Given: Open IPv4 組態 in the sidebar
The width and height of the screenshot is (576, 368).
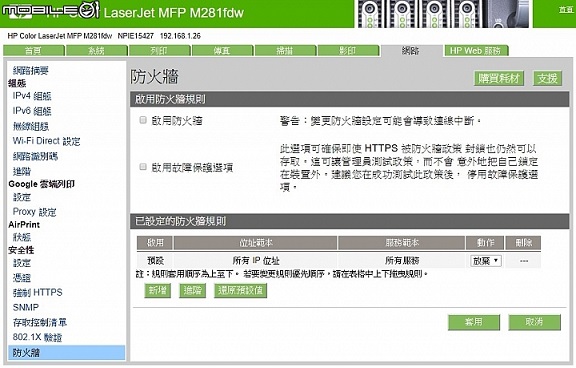Looking at the screenshot, I should tap(32, 96).
